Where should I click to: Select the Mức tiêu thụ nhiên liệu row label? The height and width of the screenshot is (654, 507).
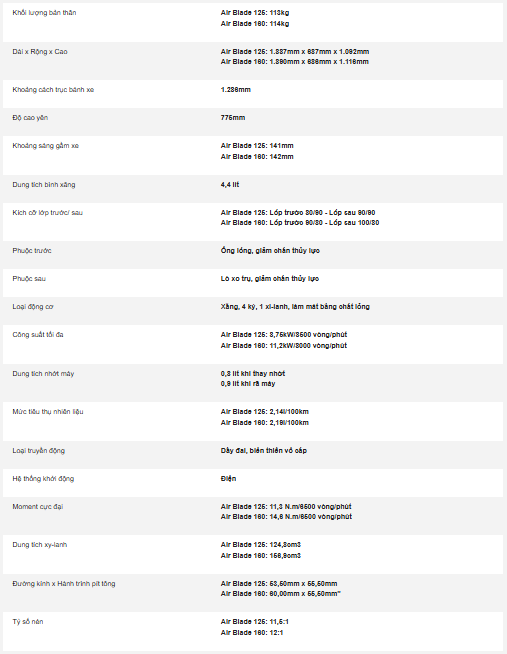[x=48, y=412]
